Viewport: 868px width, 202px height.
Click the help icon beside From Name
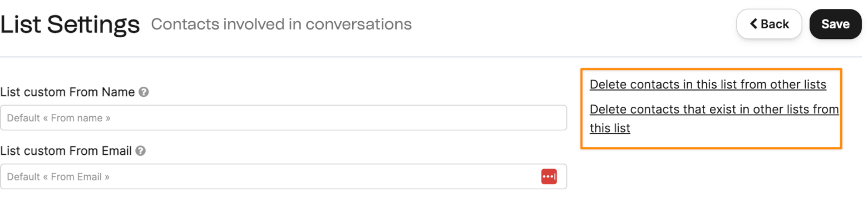(x=144, y=92)
